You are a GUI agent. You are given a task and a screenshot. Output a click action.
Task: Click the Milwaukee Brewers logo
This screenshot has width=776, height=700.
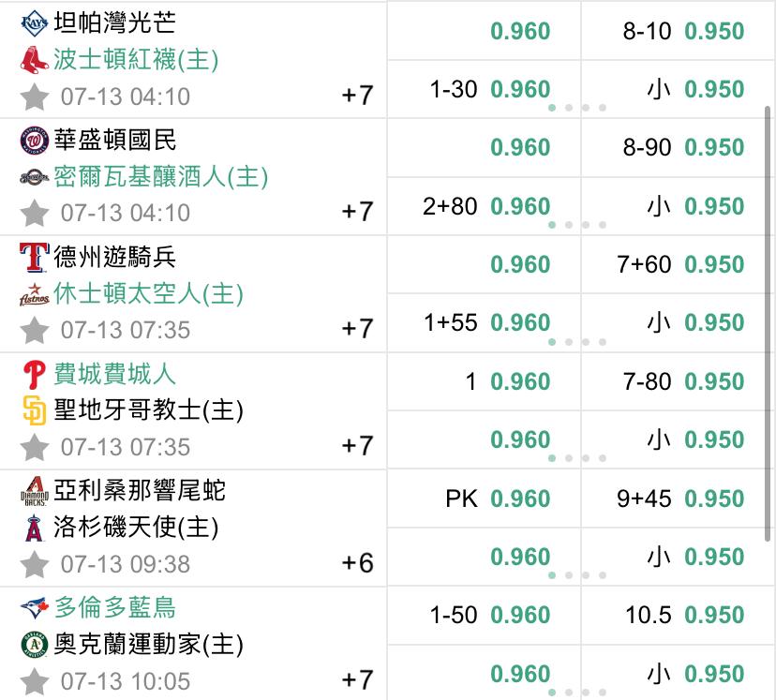coord(35,177)
